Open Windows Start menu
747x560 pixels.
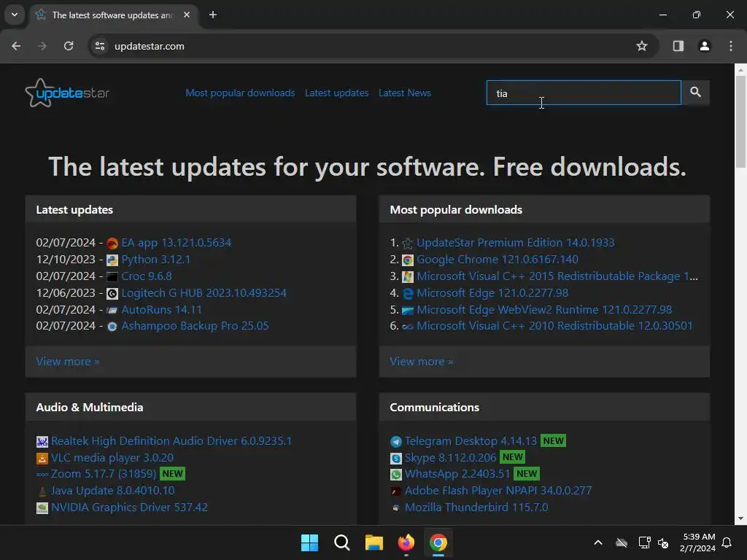click(309, 542)
